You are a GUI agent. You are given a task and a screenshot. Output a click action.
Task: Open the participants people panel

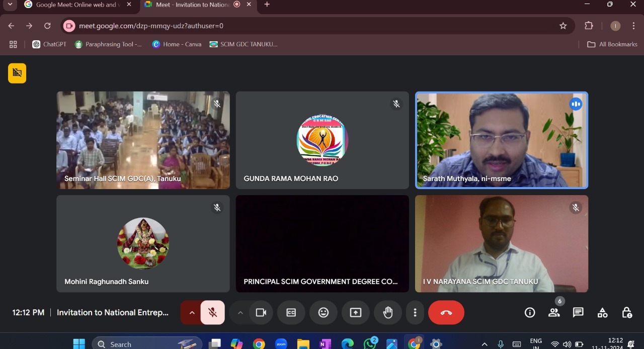coord(554,313)
